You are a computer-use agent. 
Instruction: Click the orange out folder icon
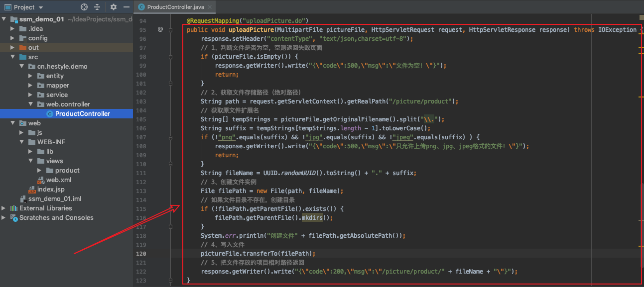click(x=23, y=47)
